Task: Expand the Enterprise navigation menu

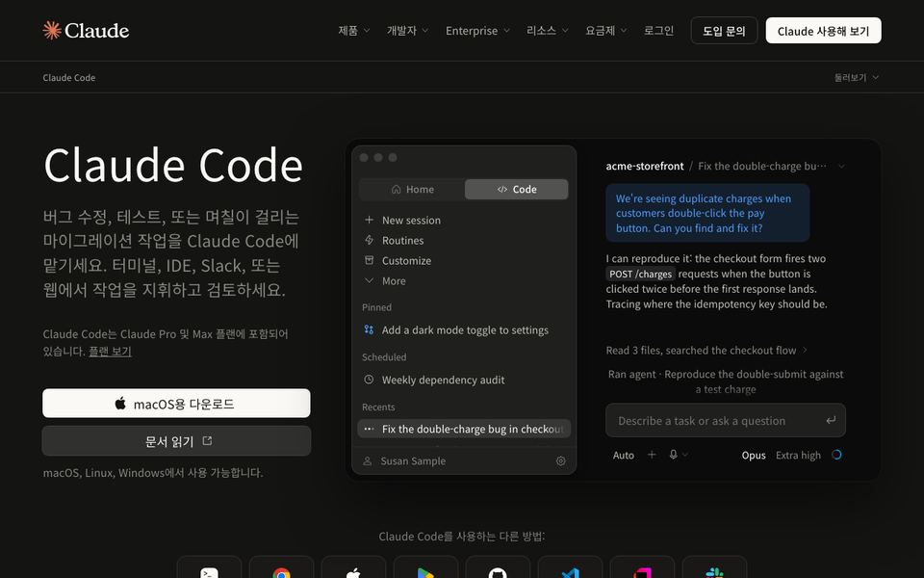Action: (x=477, y=31)
